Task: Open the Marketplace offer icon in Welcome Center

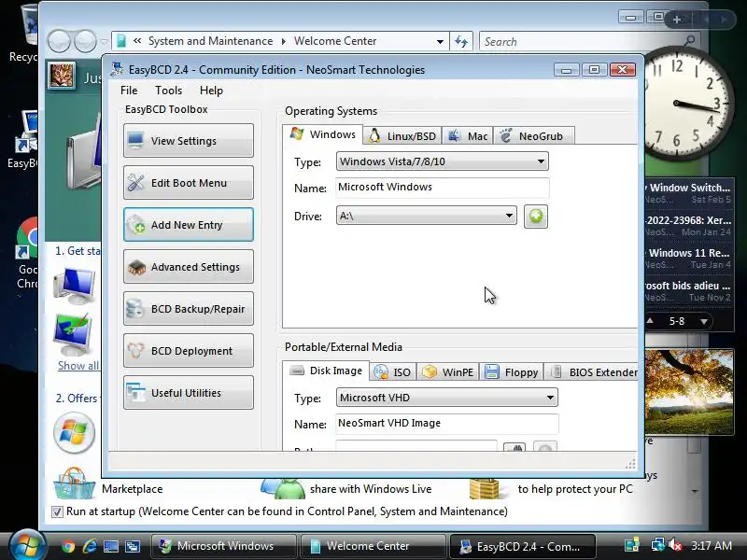Action: (75, 483)
